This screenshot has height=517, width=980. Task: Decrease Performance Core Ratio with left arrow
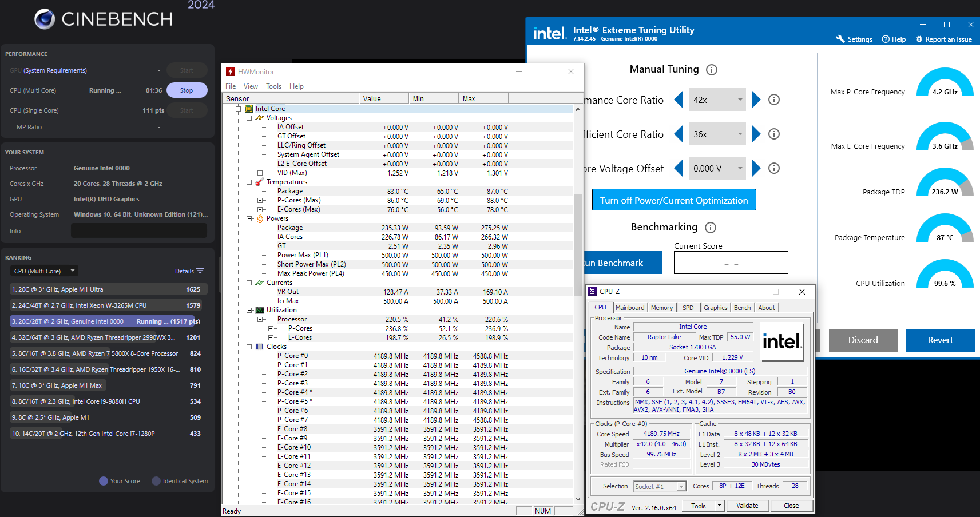point(679,100)
